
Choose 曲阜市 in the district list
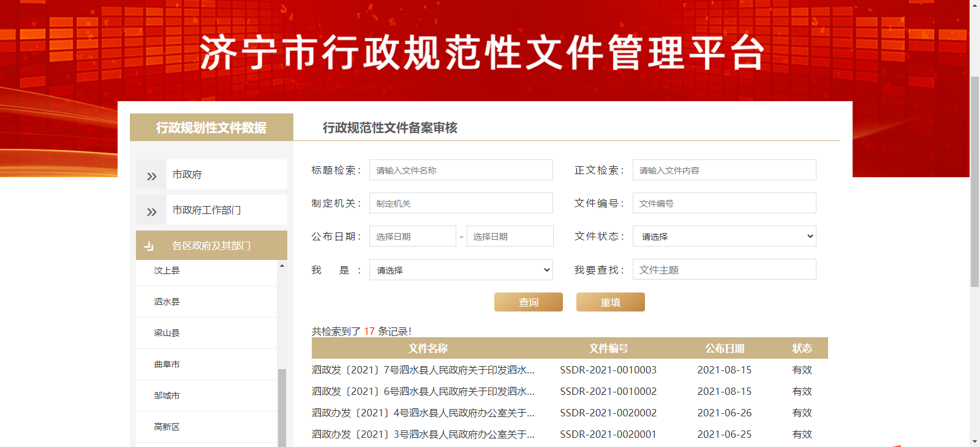[167, 364]
